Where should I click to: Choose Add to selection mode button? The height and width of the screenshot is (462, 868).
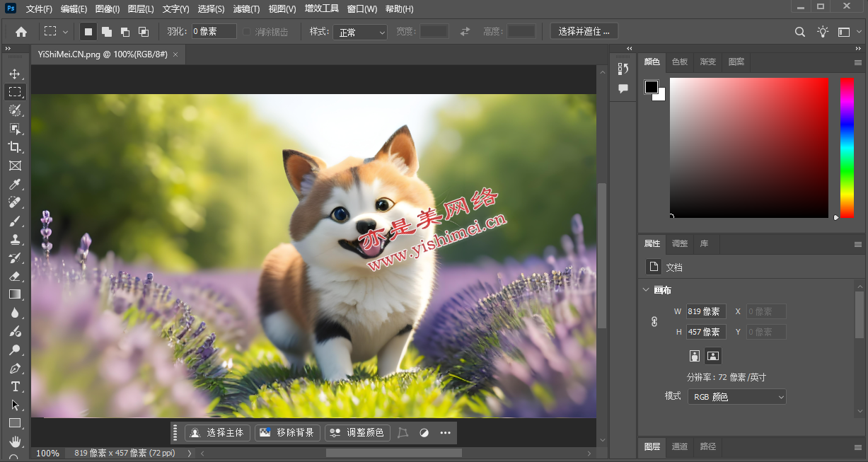[x=107, y=32]
